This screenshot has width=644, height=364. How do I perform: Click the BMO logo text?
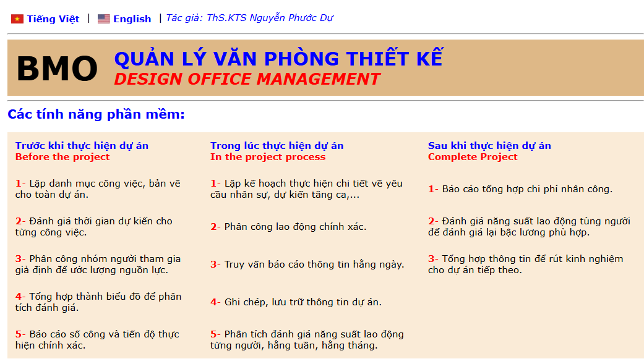pos(57,69)
